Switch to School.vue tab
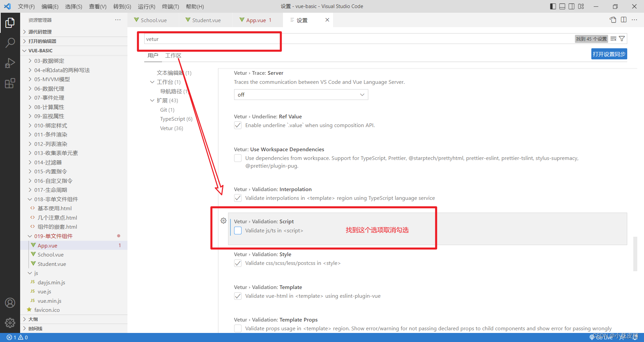Viewport: 644px width, 342px height. (x=153, y=20)
